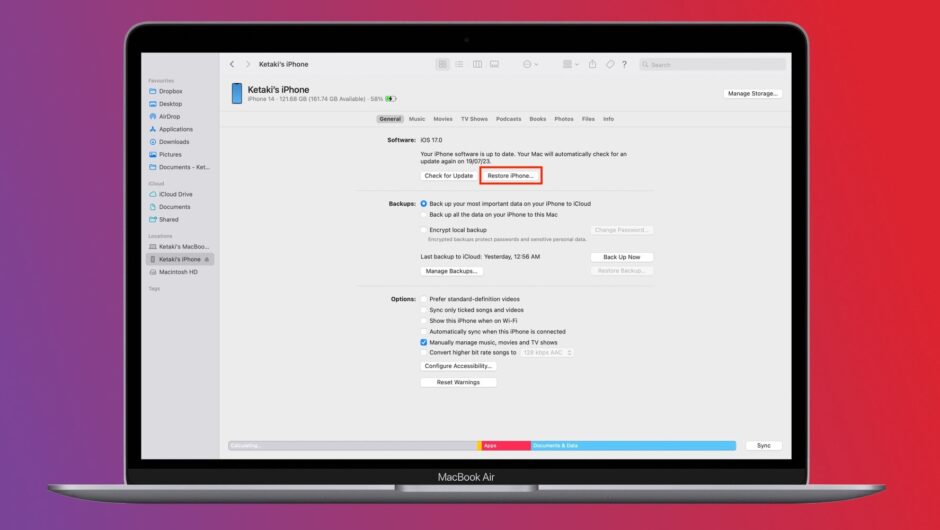Click the Search field in Finder toolbar
Image resolution: width=940 pixels, height=530 pixels.
(x=712, y=64)
